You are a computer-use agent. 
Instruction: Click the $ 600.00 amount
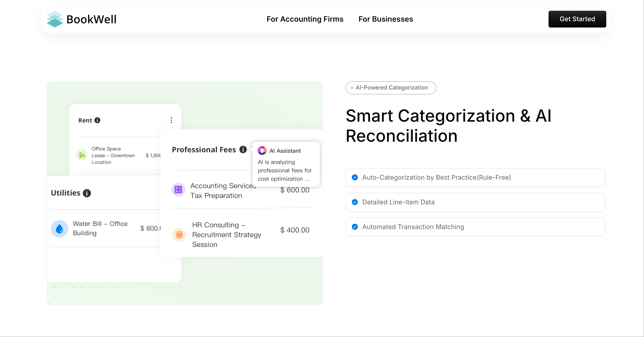295,190
